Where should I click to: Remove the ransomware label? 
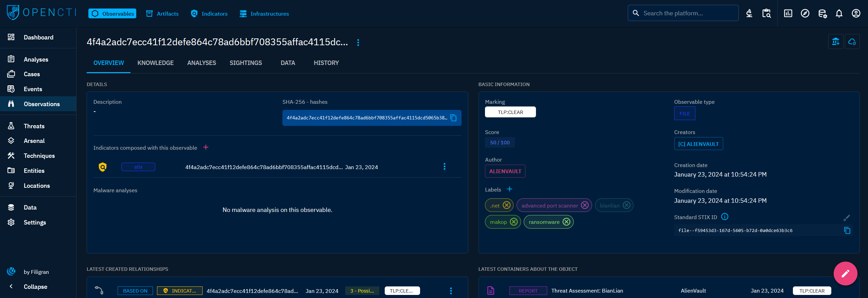click(567, 222)
